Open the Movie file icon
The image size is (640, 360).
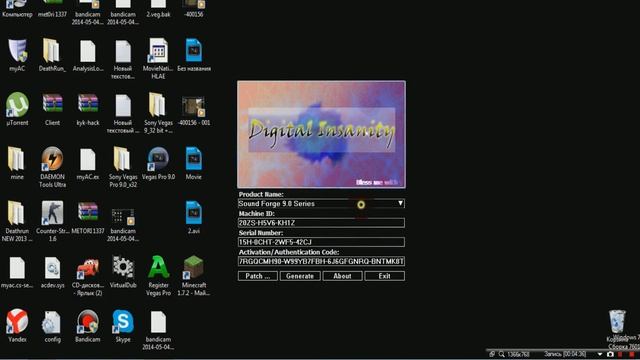click(193, 159)
